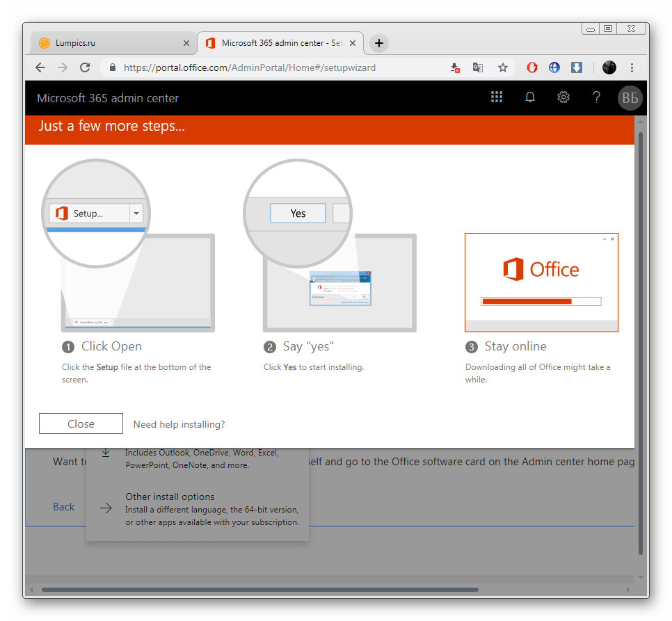Click the download icon beside Includes Outlook text
The height and width of the screenshot is (621, 672).
coord(106,453)
